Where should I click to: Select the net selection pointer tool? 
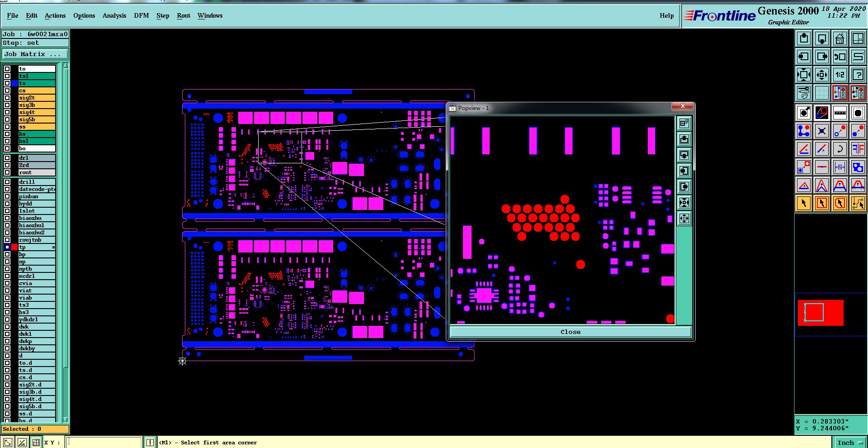tap(858, 203)
